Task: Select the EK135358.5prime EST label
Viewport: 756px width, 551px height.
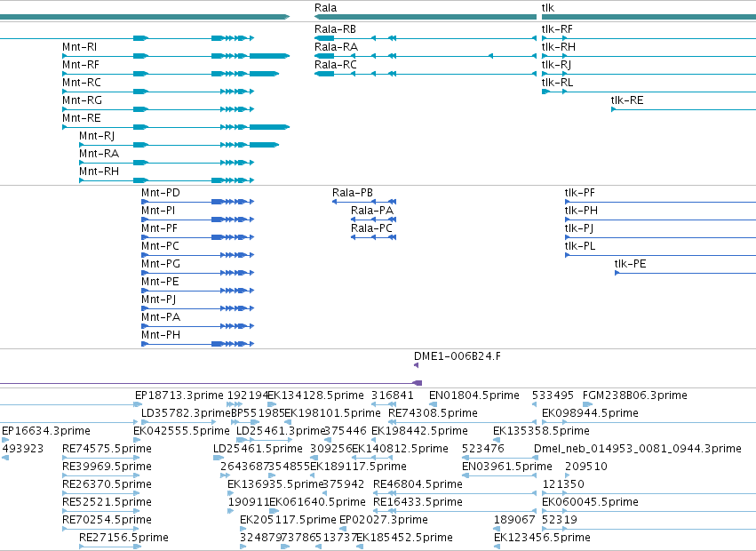Action: [x=541, y=431]
